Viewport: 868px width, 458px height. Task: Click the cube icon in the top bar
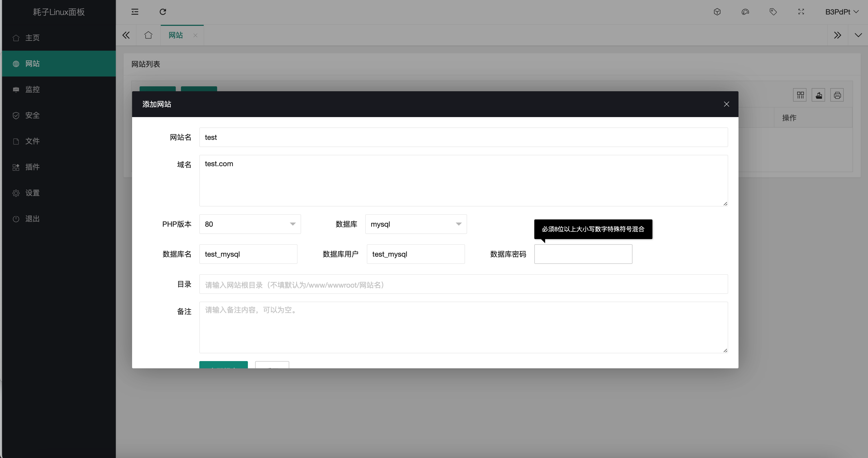[717, 12]
